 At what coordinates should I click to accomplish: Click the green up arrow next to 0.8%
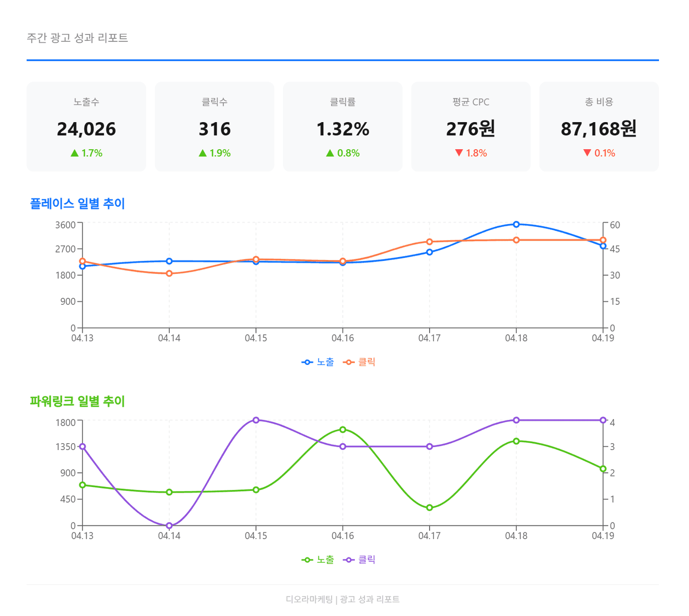[329, 153]
